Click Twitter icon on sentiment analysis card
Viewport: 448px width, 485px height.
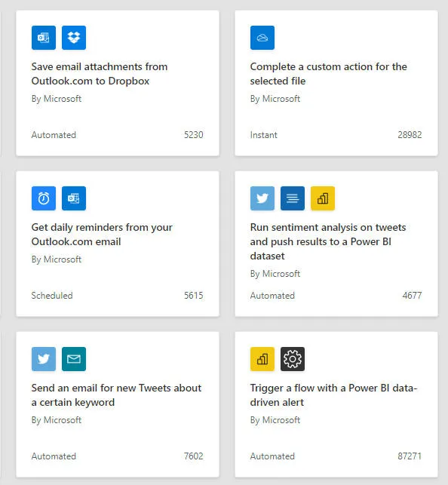click(262, 198)
